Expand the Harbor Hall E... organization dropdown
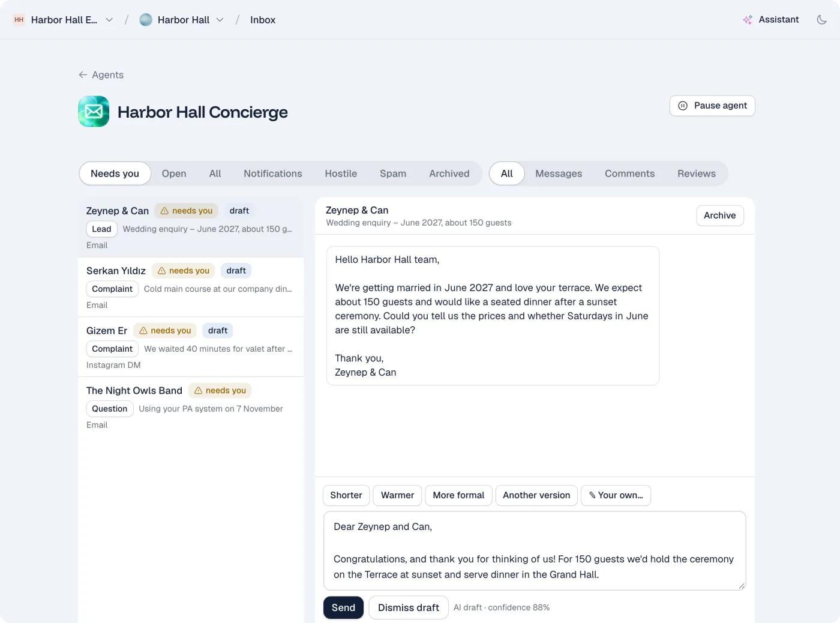The height and width of the screenshot is (623, 840). (x=109, y=20)
